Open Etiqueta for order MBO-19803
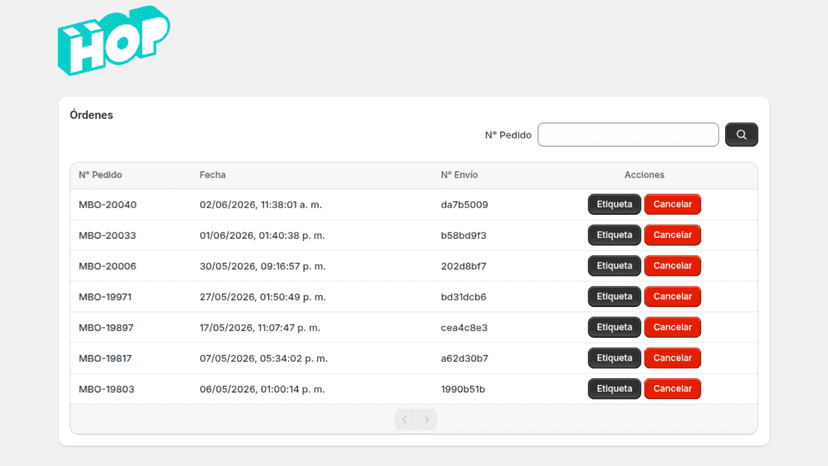Image resolution: width=828 pixels, height=466 pixels. (614, 388)
